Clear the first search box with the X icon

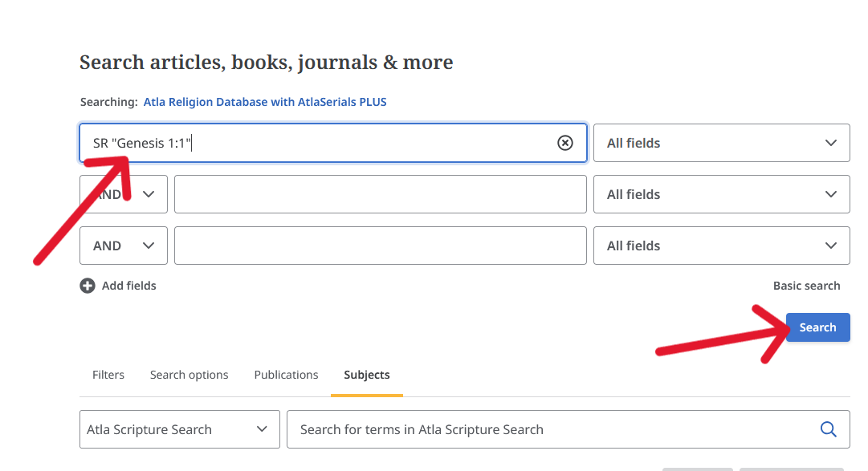point(564,143)
